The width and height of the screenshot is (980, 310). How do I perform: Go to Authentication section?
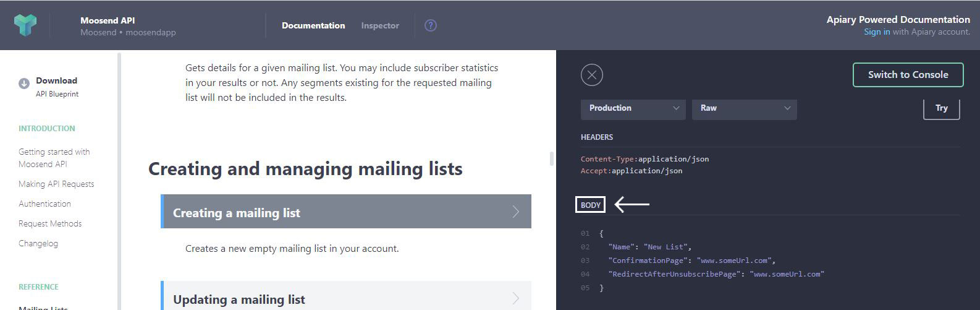(x=44, y=204)
